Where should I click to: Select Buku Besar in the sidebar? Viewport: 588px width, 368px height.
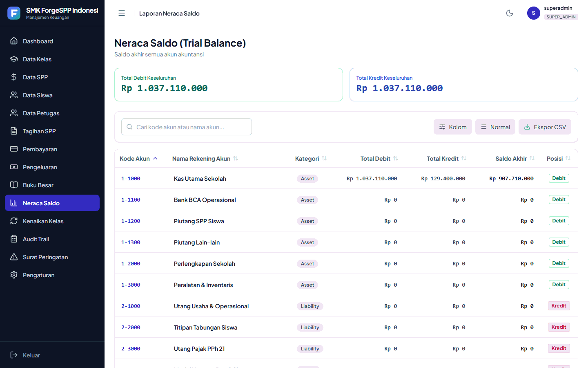point(52,185)
